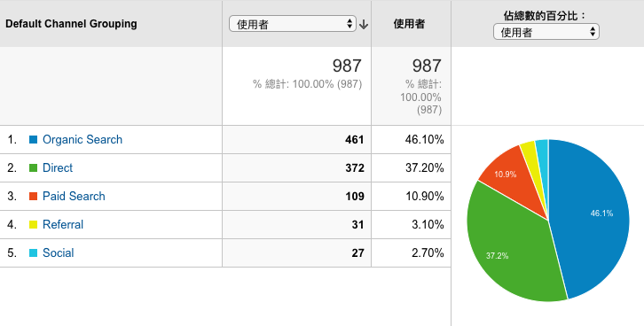Open the Direct channel link

(x=58, y=167)
